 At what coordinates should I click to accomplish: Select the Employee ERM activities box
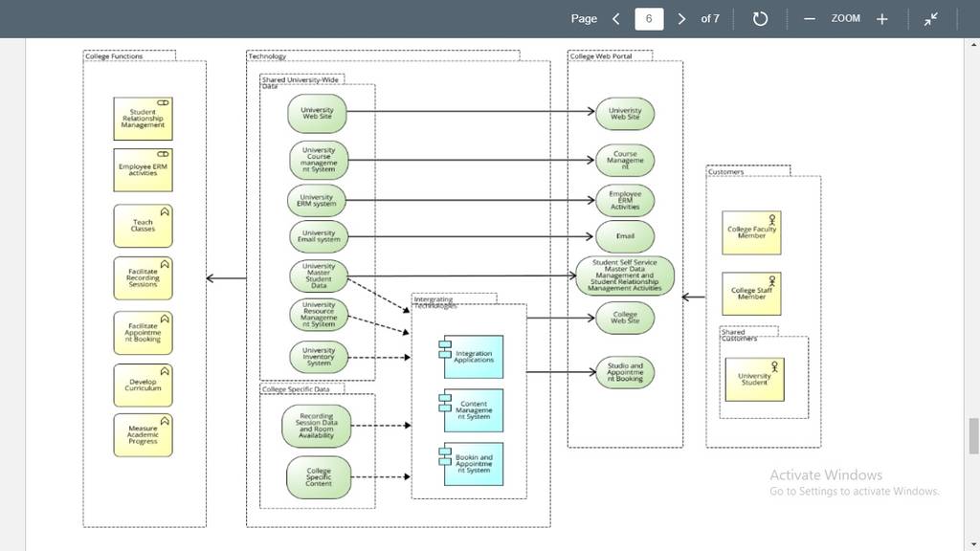144,170
